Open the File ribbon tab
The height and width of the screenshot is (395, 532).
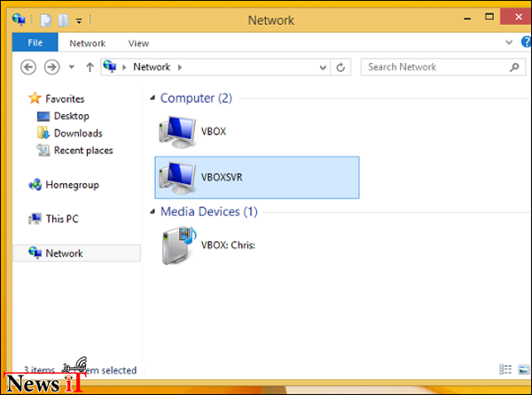click(x=35, y=43)
